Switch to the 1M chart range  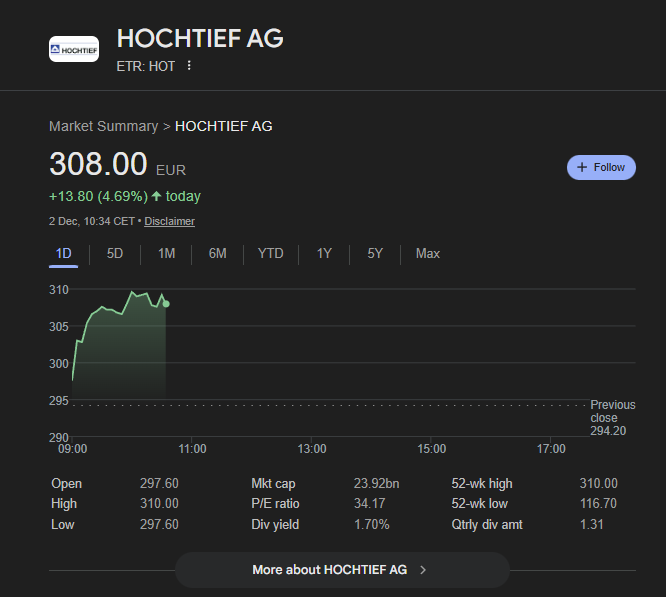tap(166, 253)
